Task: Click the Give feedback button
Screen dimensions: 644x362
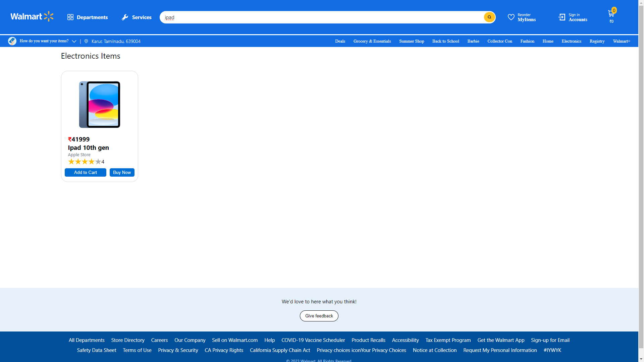Action: click(319, 316)
